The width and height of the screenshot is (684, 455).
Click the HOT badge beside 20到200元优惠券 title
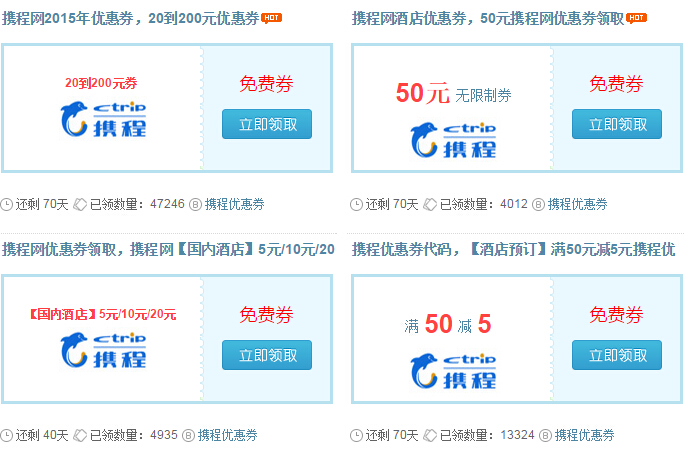click(271, 18)
